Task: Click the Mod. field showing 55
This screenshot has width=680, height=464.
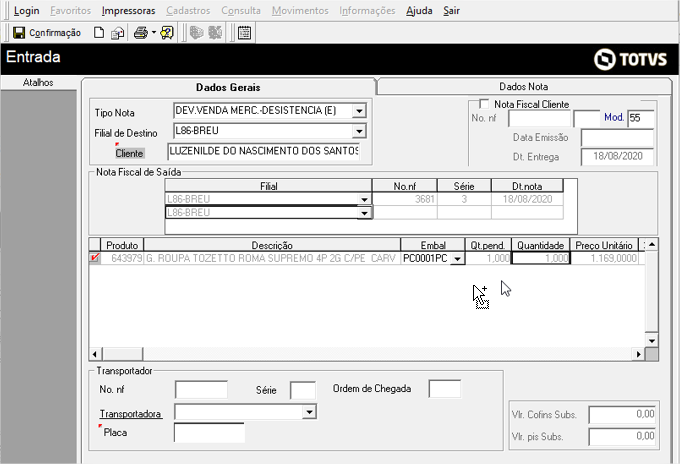Action: point(641,118)
